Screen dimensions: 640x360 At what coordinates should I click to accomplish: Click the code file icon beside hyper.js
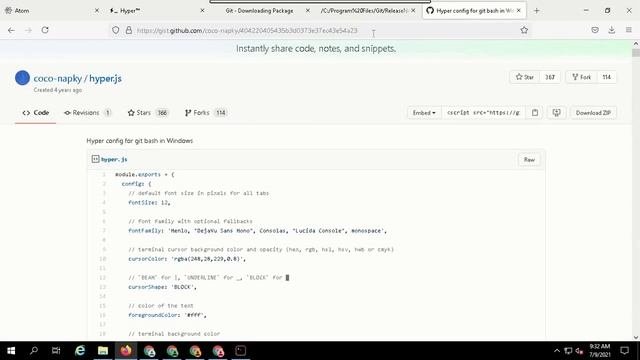click(x=95, y=159)
